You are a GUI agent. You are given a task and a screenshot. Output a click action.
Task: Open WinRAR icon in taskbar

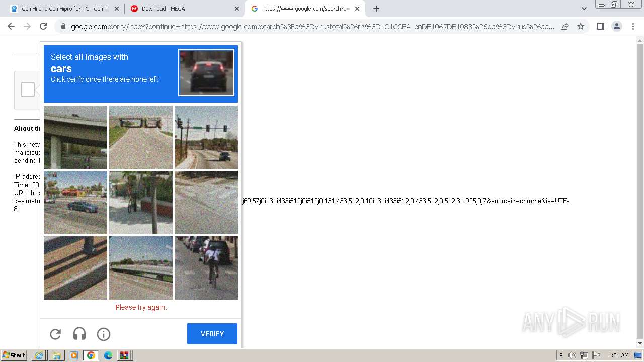pos(124,355)
